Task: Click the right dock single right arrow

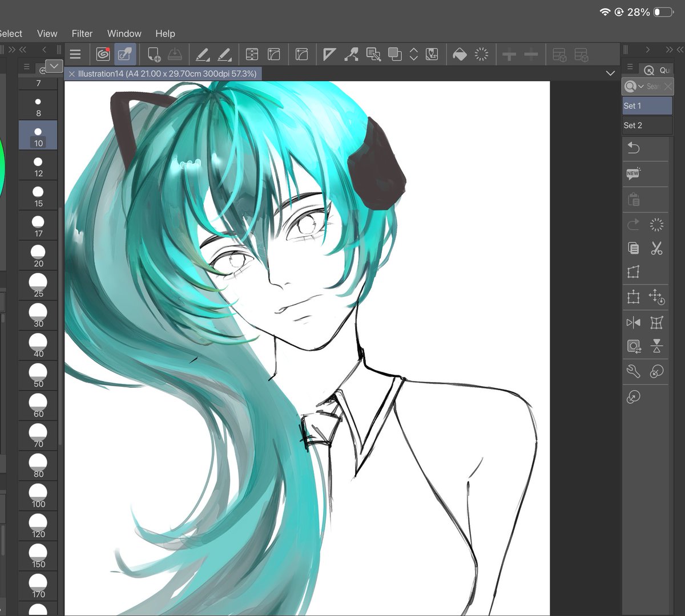Action: coord(647,50)
